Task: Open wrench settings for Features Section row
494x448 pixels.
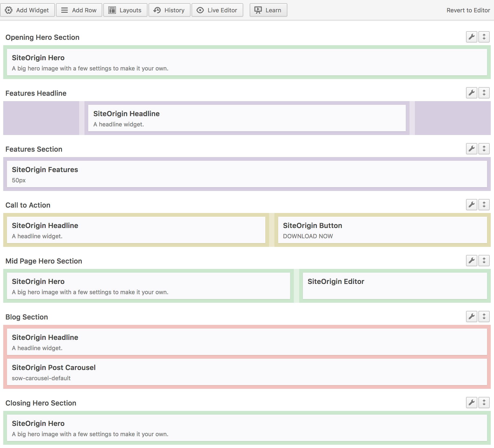Action: 471,149
